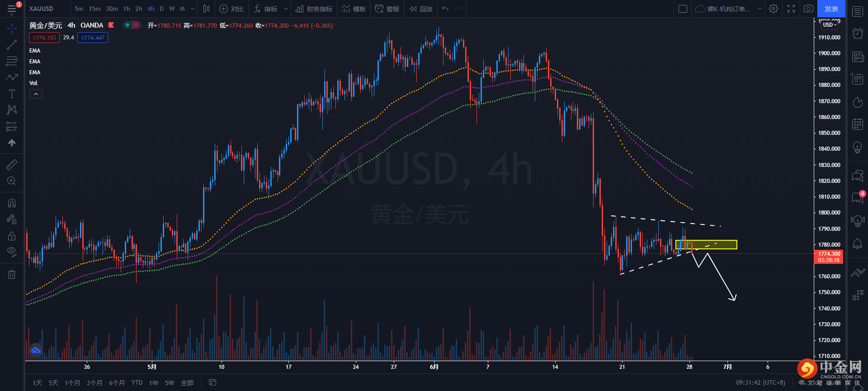Select the 3个月 date range
Viewport: 868px width, 391px height.
point(94,383)
